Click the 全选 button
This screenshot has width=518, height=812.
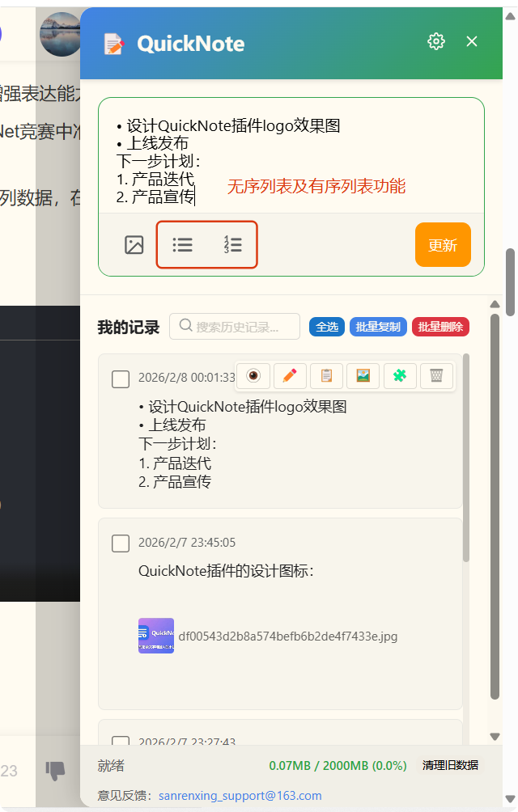327,327
